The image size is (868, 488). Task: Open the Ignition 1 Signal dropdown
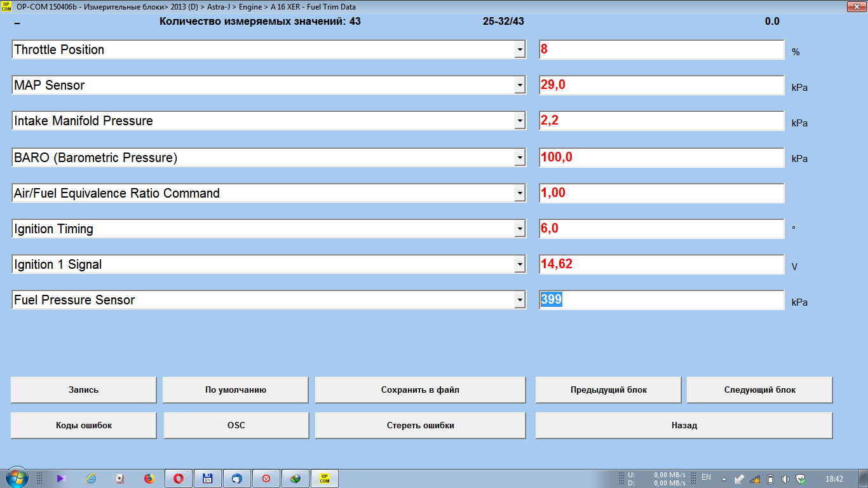(520, 264)
